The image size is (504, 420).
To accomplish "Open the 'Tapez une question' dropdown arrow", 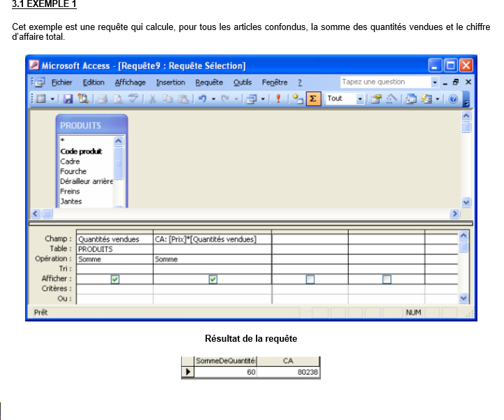I will tap(435, 82).
